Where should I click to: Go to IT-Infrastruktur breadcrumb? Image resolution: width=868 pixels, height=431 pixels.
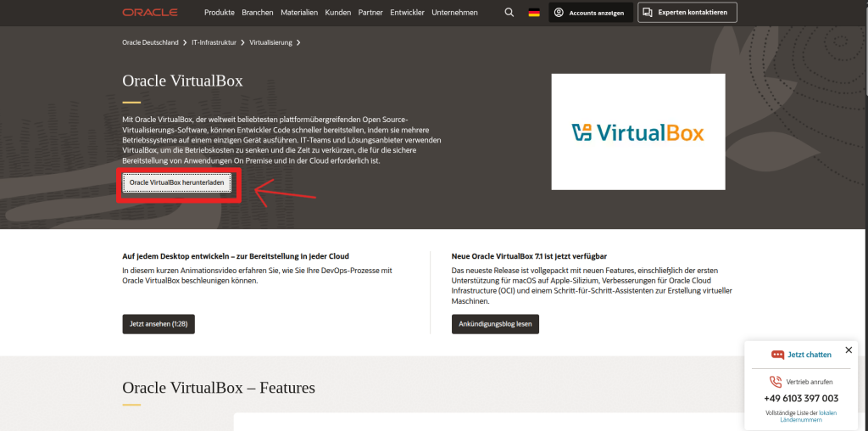[214, 42]
